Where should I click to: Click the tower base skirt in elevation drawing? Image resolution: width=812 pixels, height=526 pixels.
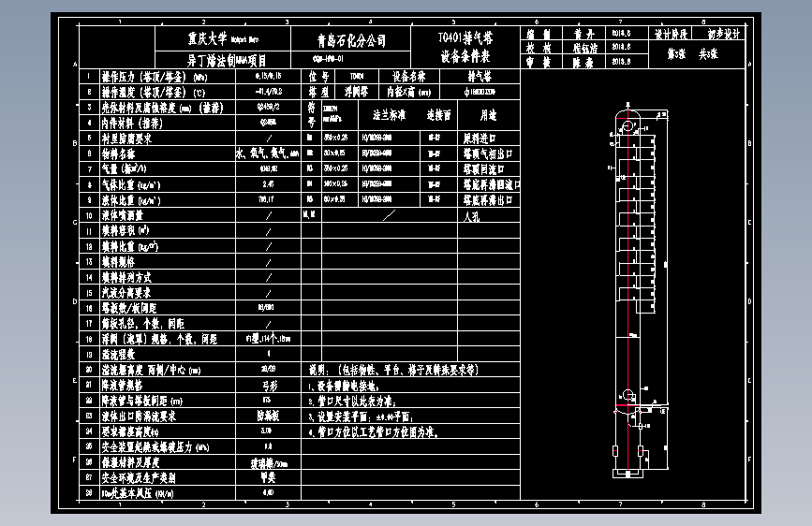[627, 474]
